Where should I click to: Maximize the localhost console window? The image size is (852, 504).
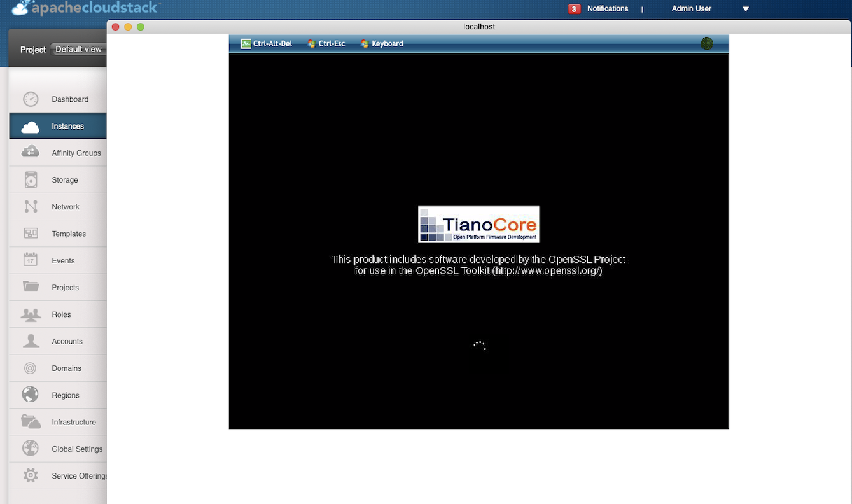click(x=141, y=27)
